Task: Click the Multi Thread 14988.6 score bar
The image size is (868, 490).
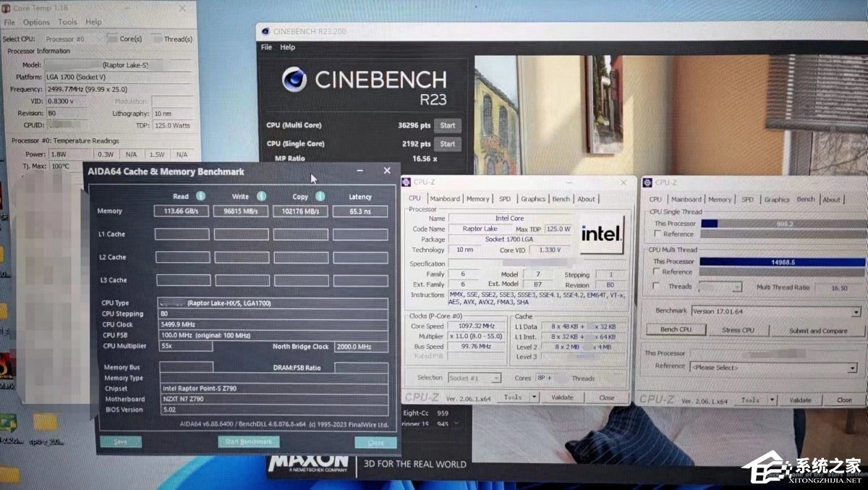Action: click(783, 261)
